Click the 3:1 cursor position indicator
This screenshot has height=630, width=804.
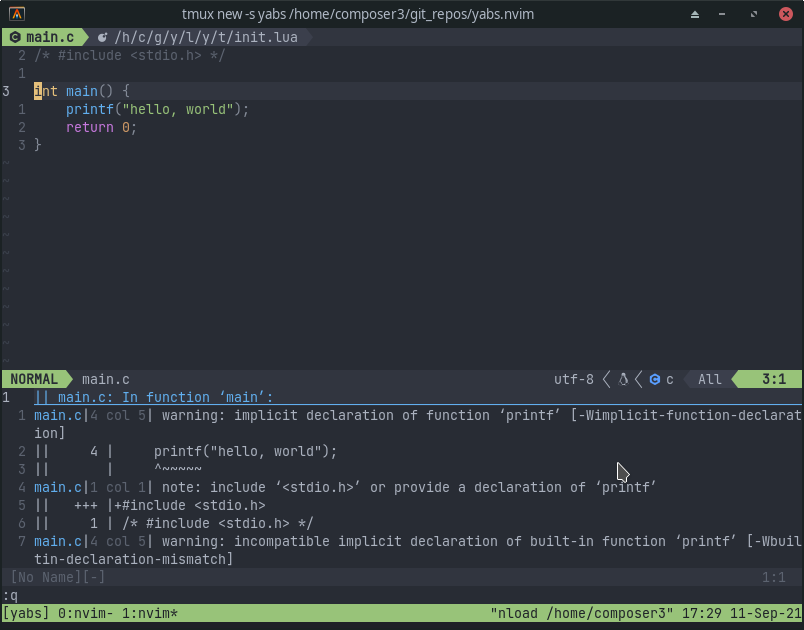(x=773, y=379)
